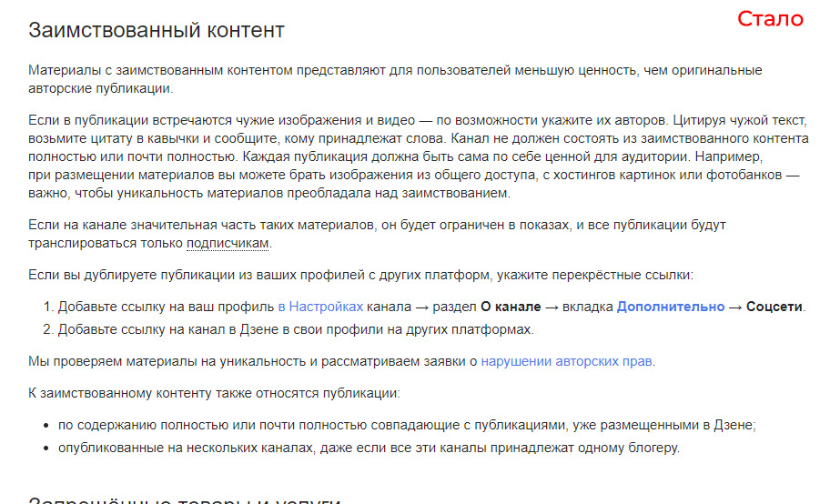
Task: Follow the bold "Дополнительно" link
Action: pyautogui.click(x=671, y=307)
